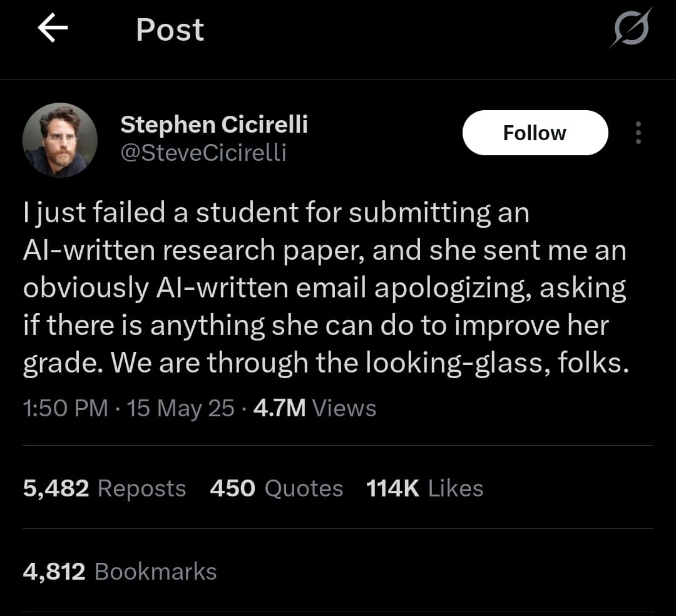Follow Stephen Cicirelli

pos(535,133)
